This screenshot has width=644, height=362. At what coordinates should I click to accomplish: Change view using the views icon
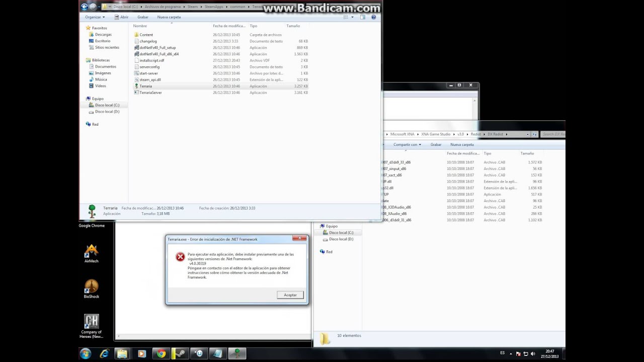coord(346,17)
